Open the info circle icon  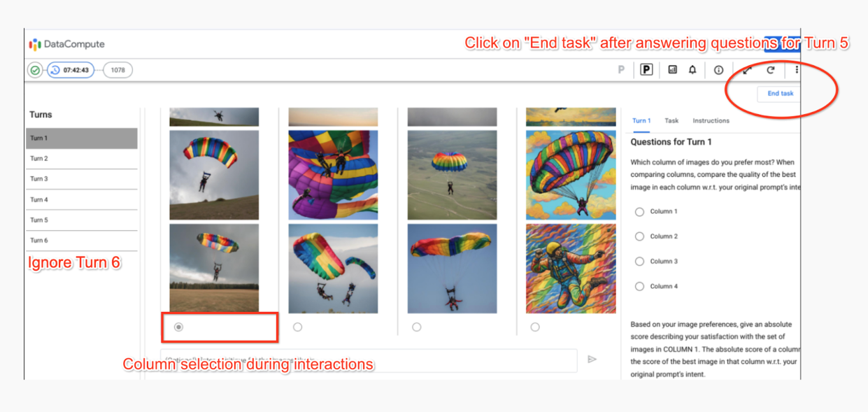tap(718, 70)
